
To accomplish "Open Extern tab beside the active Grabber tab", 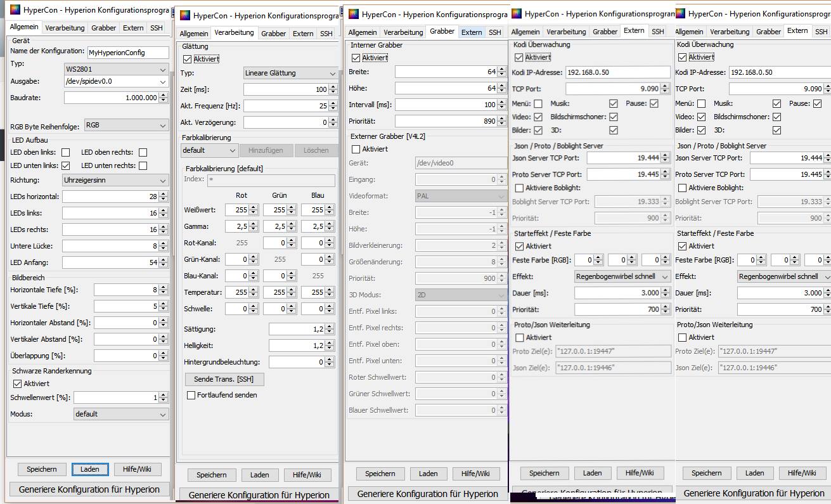I will tap(472, 32).
